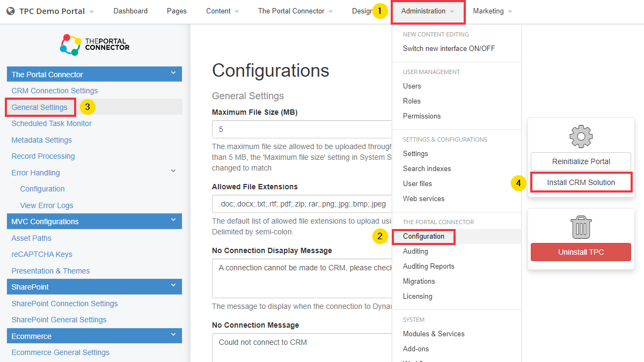Image resolution: width=644 pixels, height=362 pixels.
Task: Open Ecommerce General Settings
Action: (x=61, y=352)
